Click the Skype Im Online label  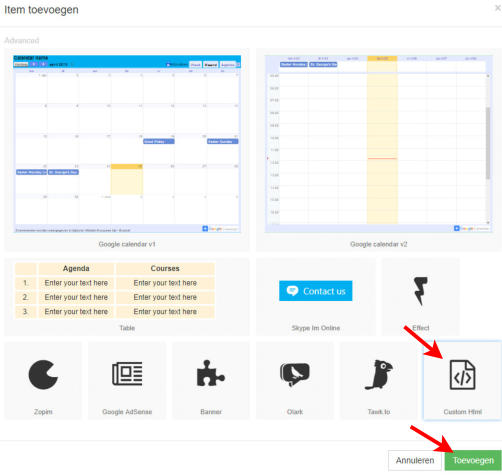tap(316, 328)
